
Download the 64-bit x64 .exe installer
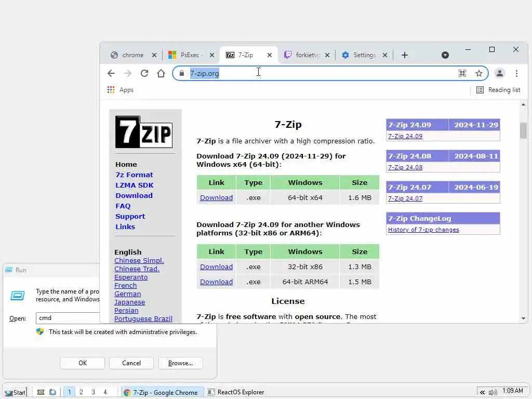coord(217,197)
